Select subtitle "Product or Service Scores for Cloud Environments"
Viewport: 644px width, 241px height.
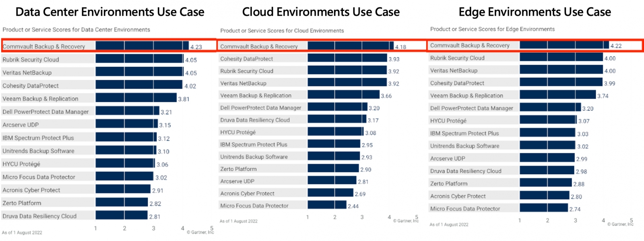point(282,31)
